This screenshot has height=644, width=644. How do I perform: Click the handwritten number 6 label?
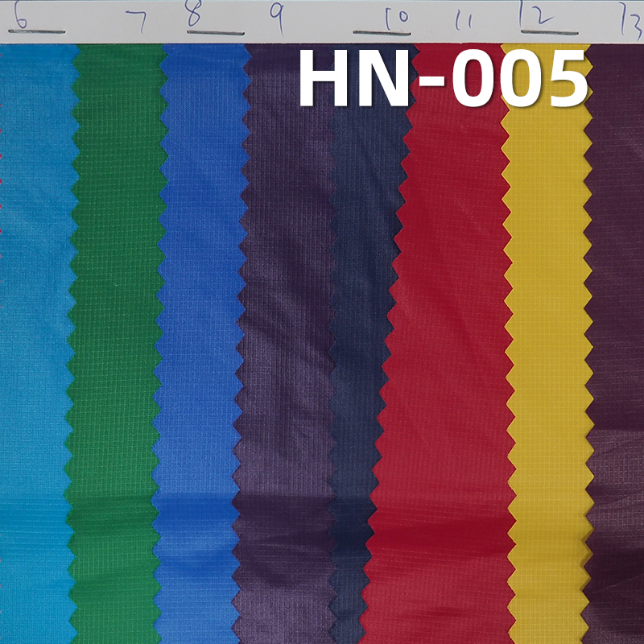tap(20, 16)
